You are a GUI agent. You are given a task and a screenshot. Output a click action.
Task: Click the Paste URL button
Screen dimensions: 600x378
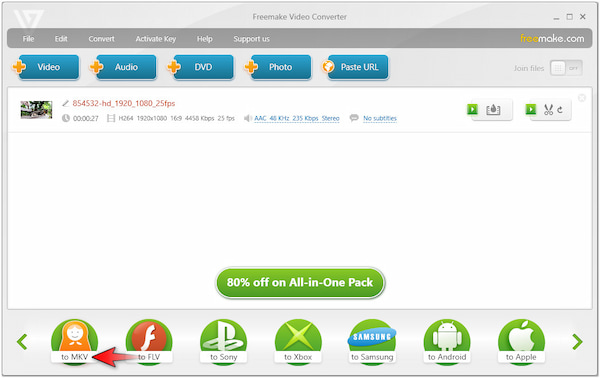[x=355, y=67]
